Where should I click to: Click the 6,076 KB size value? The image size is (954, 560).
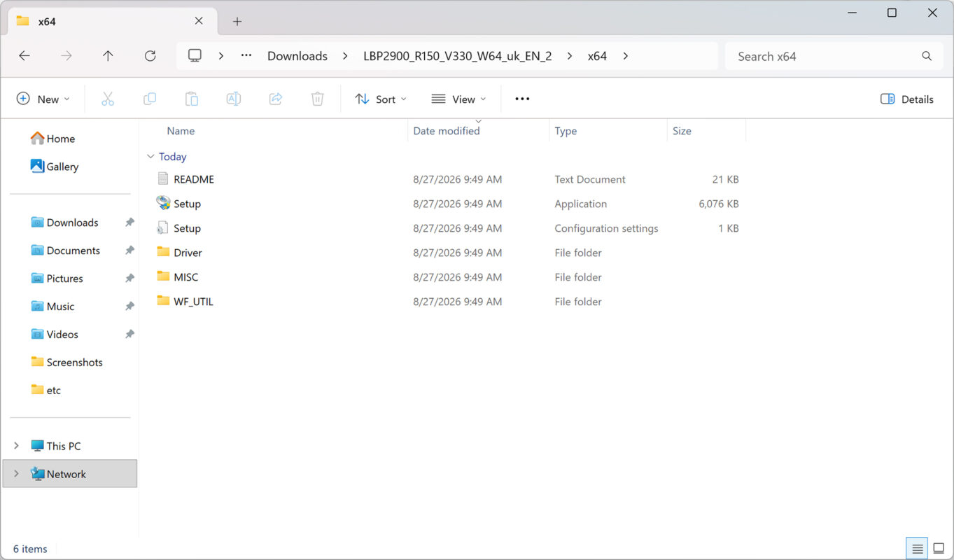click(719, 204)
